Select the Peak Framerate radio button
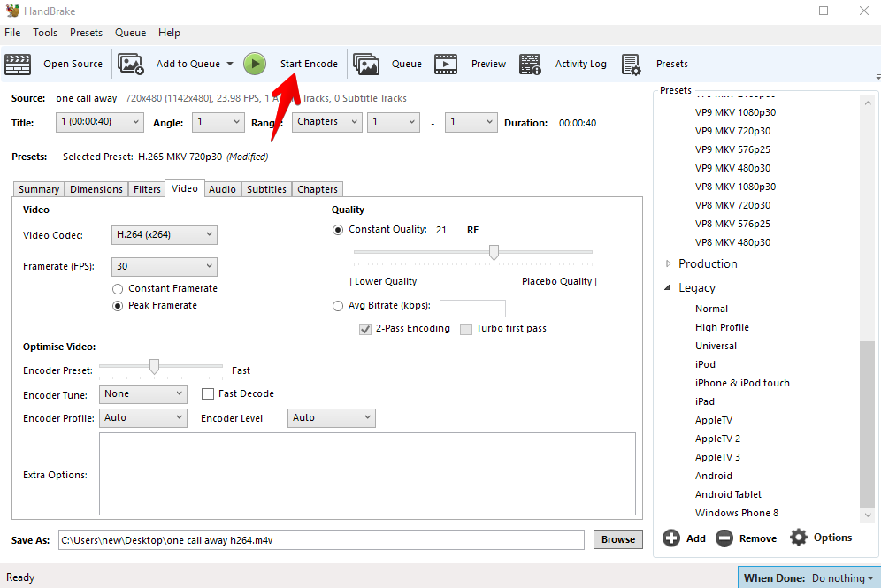Screen dimensions: 881x588 point(118,306)
